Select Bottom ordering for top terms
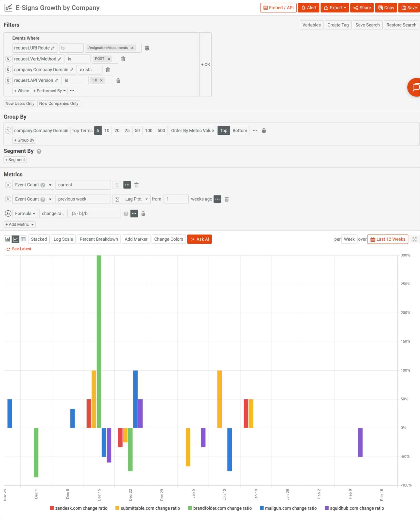The width and height of the screenshot is (420, 519). (x=239, y=131)
